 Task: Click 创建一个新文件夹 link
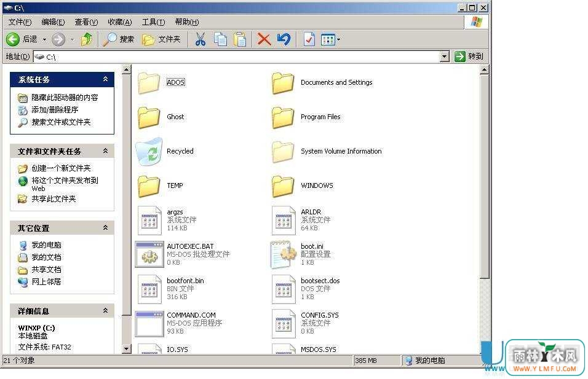pyautogui.click(x=61, y=168)
